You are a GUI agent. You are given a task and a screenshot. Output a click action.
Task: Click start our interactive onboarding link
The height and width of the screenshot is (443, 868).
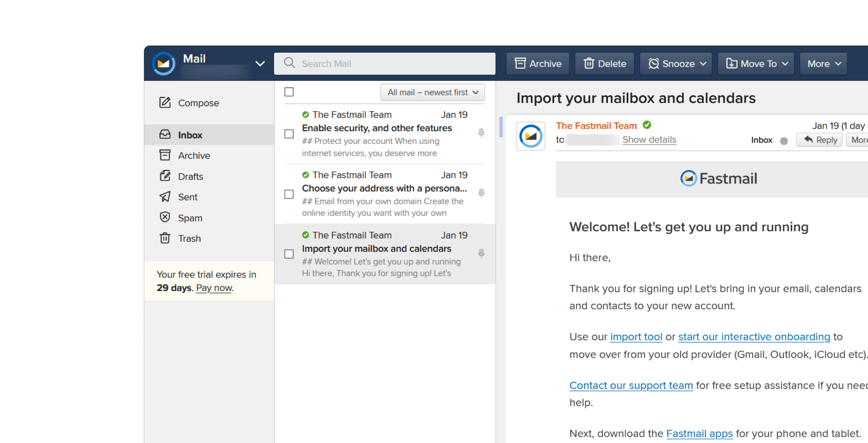pos(755,337)
